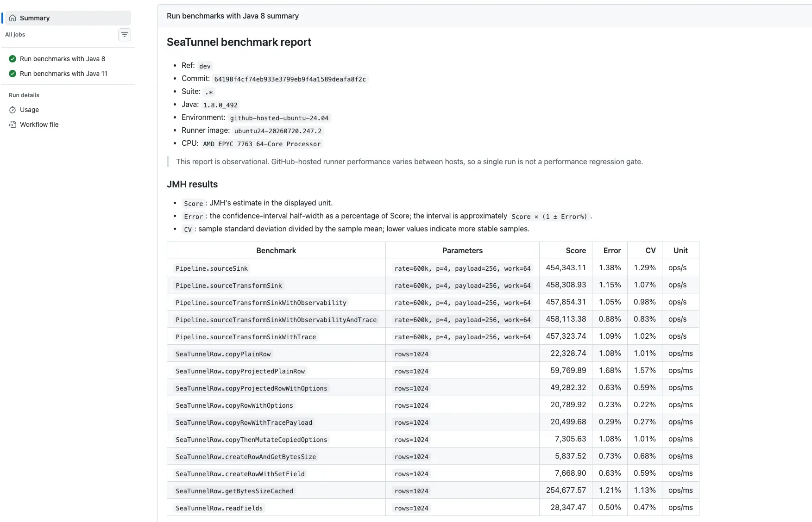Click the CV value 1.57%
The image size is (812, 522).
click(645, 370)
